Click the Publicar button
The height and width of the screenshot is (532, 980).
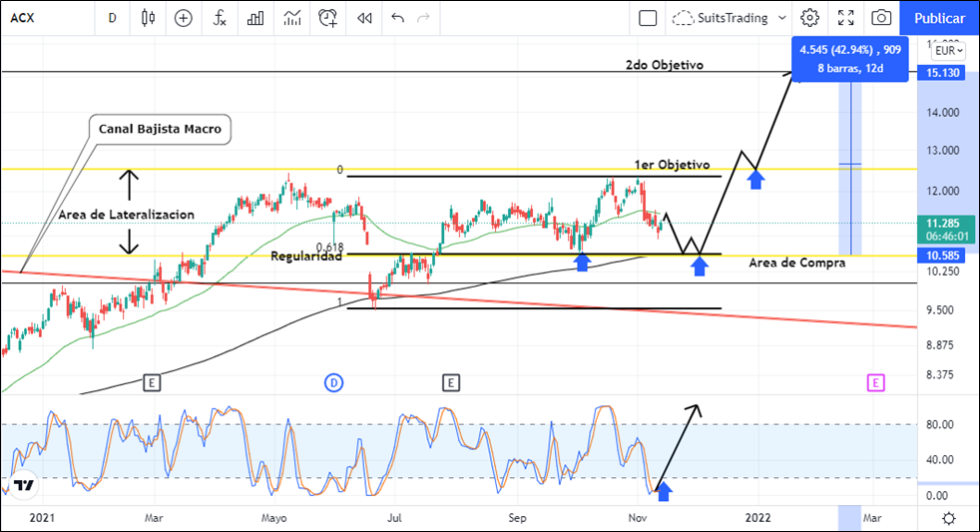pos(939,18)
